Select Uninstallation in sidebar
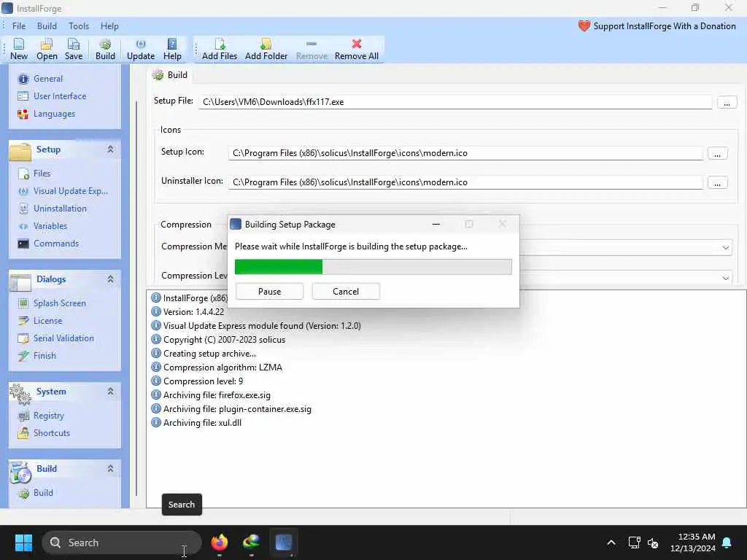The width and height of the screenshot is (747, 560). pyautogui.click(x=53, y=209)
